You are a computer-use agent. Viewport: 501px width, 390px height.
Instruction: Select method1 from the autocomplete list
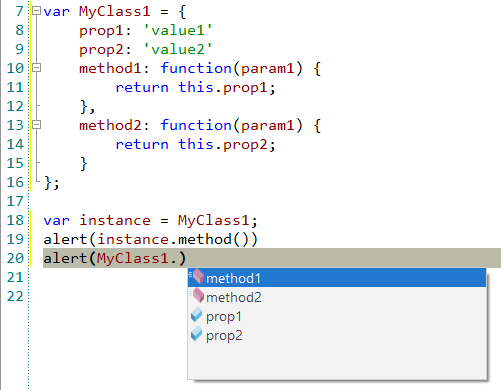337,278
